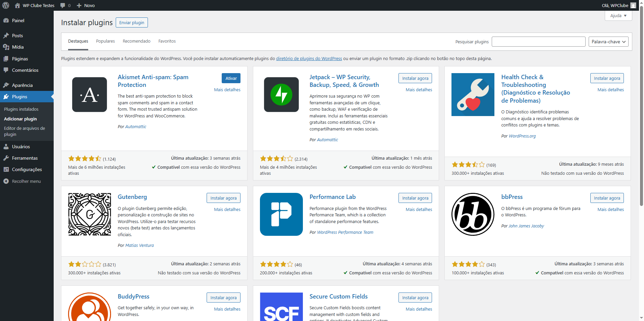
Task: Click the Ferramentas wrench icon in sidebar
Action: coord(6,158)
